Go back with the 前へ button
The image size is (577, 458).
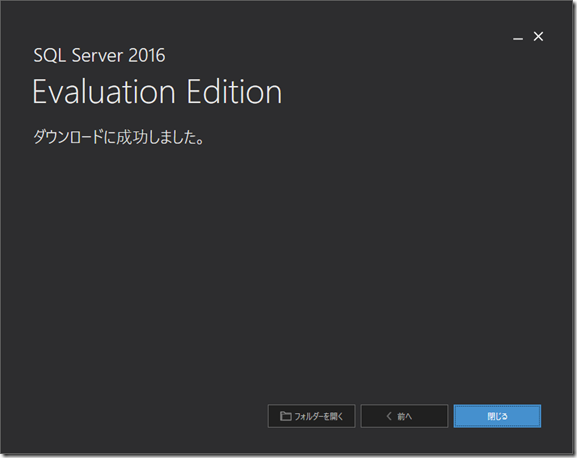[404, 416]
